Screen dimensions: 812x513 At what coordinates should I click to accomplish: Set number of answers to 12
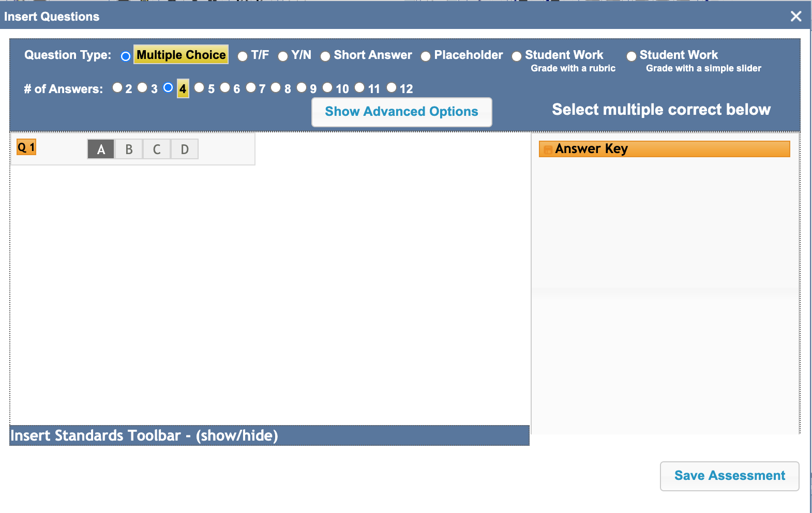(392, 88)
